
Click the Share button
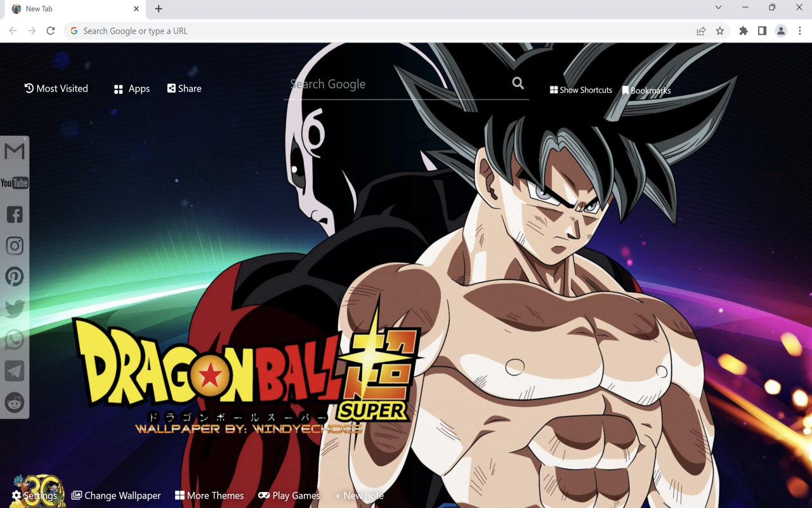pyautogui.click(x=185, y=88)
